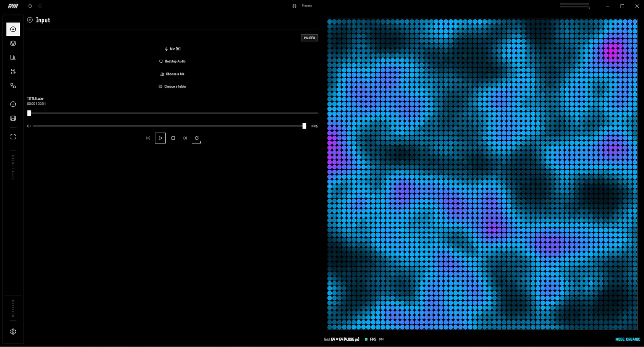Click the redo arrow in the title bar
This screenshot has width=644, height=347.
point(40,6)
